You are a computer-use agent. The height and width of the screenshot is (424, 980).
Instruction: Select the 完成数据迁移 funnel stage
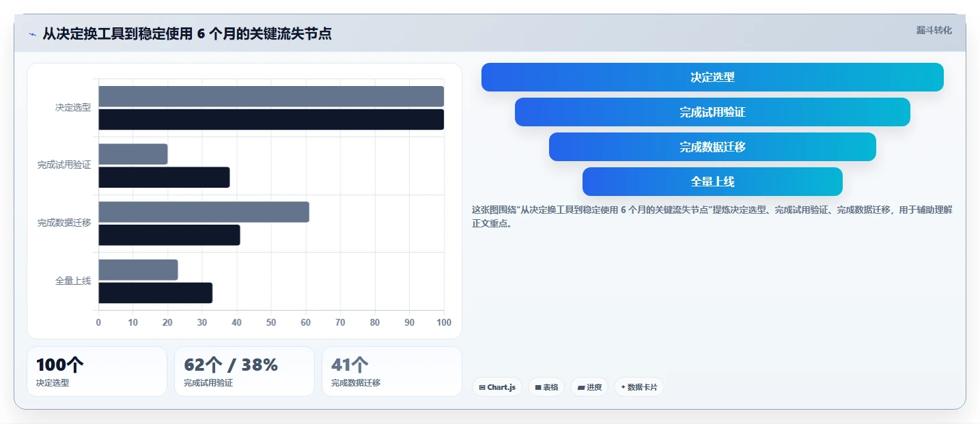[x=712, y=147]
